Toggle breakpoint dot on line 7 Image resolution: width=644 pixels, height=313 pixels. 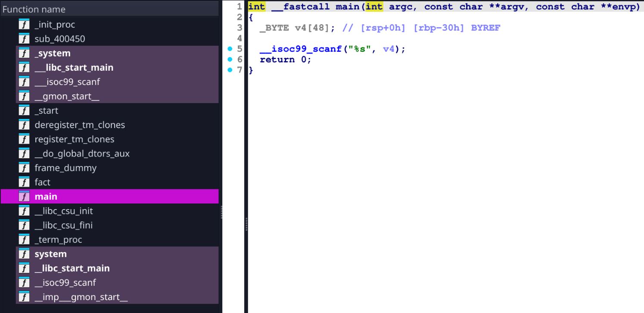(x=230, y=70)
